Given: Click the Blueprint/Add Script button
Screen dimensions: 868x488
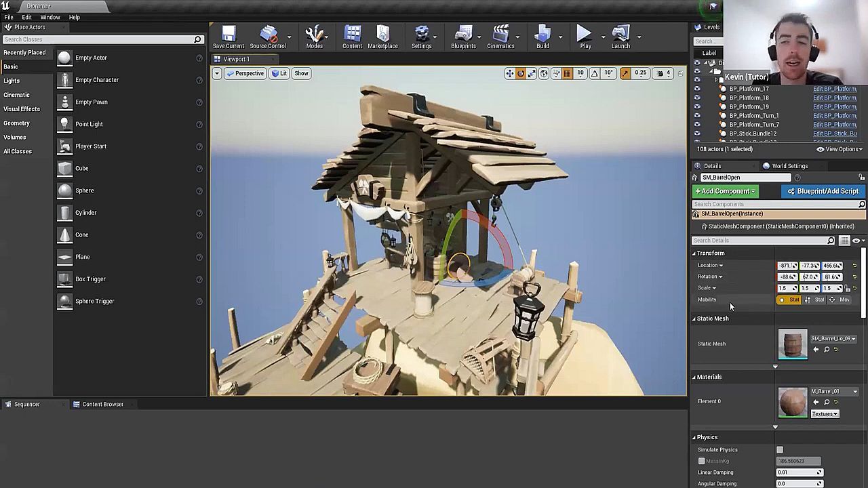Looking at the screenshot, I should pyautogui.click(x=823, y=191).
